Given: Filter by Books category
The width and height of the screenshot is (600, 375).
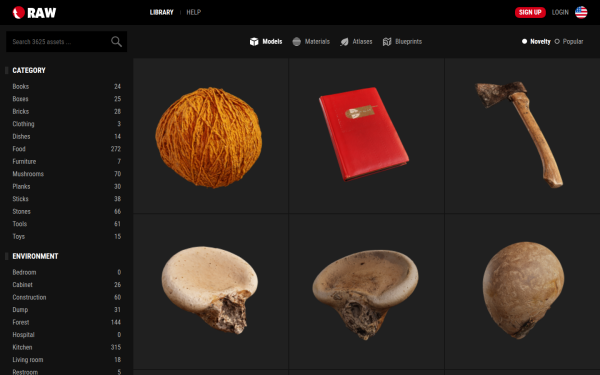Looking at the screenshot, I should click(x=67, y=86).
